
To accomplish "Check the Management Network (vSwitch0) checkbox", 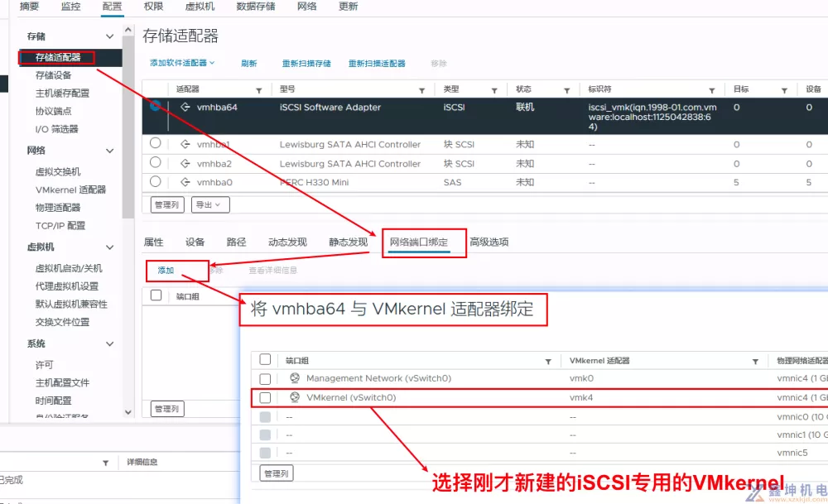I will pyautogui.click(x=265, y=378).
